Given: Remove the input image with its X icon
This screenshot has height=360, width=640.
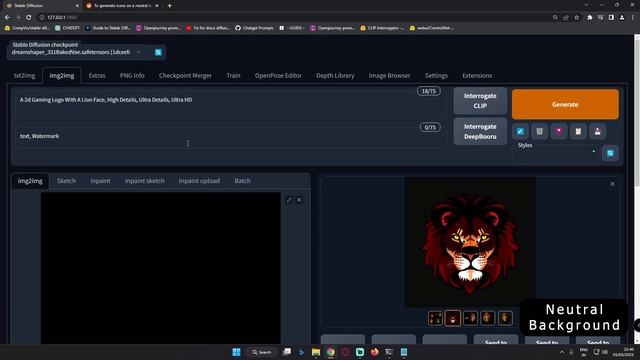Looking at the screenshot, I should [x=299, y=200].
